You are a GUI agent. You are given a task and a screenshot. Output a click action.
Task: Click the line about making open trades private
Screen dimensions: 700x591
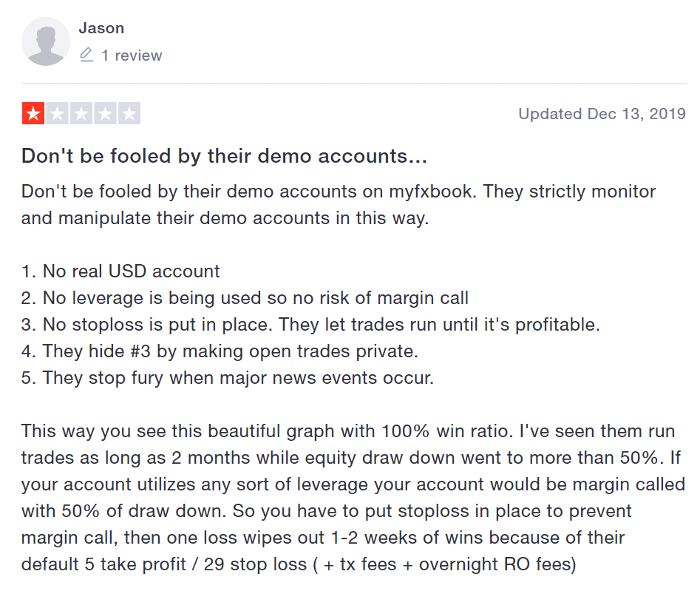pyautogui.click(x=220, y=351)
